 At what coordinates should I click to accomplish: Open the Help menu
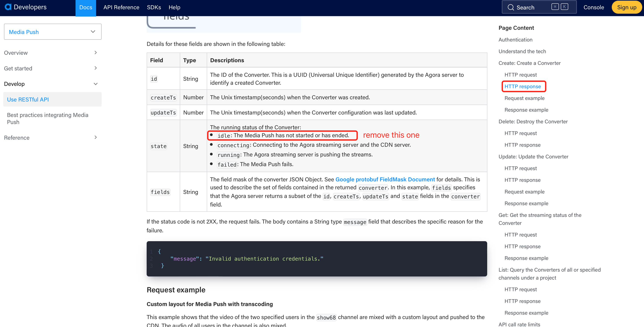pos(174,7)
